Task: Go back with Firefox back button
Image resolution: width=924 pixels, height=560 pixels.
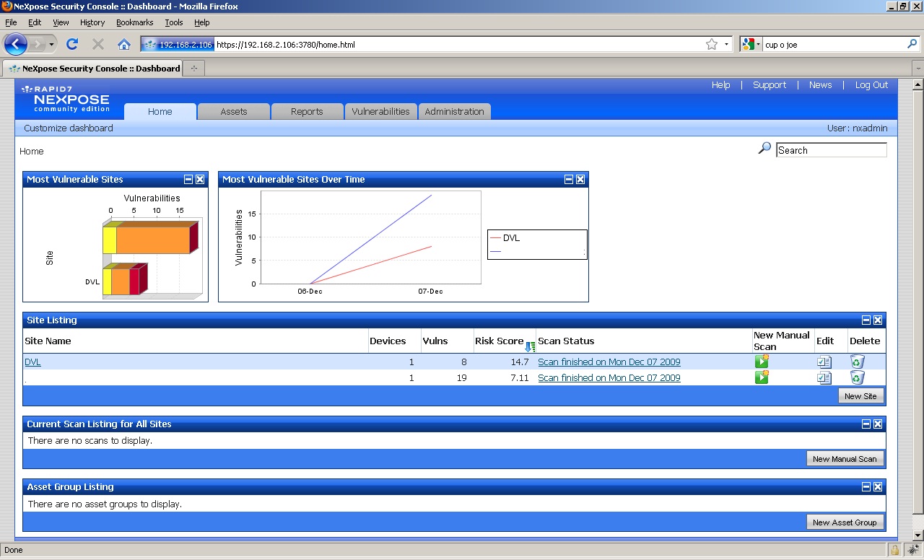Action: coord(16,44)
